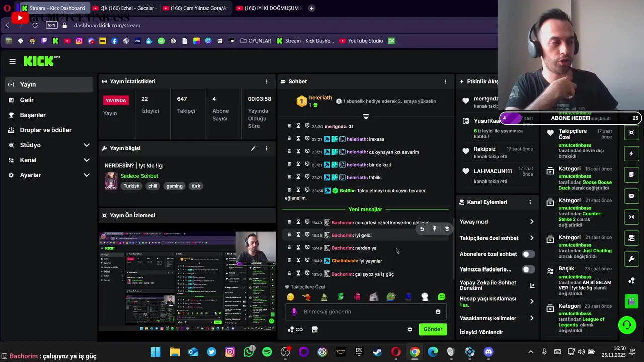Open the lightning bolt widget in right sidebar
The height and width of the screenshot is (362, 644).
click(631, 154)
